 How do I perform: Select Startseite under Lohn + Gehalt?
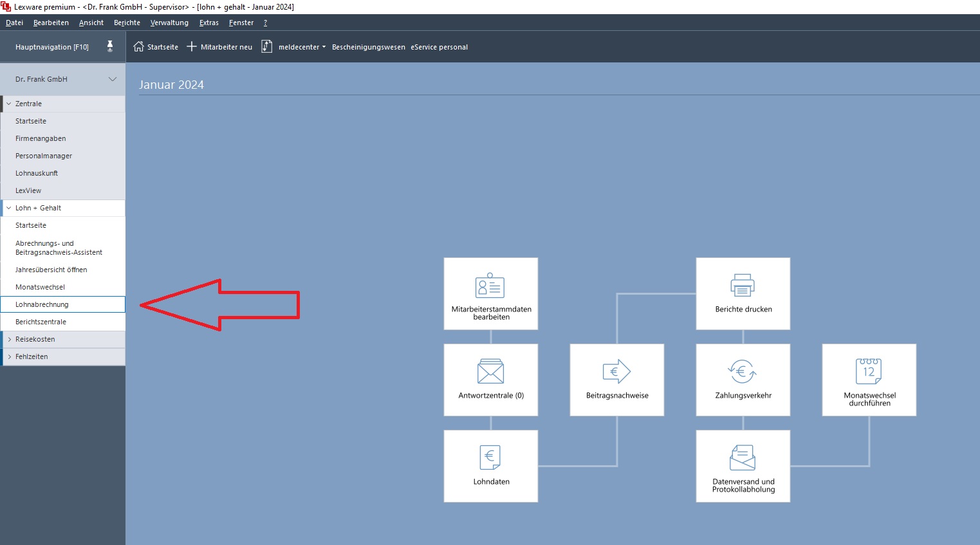(62, 225)
